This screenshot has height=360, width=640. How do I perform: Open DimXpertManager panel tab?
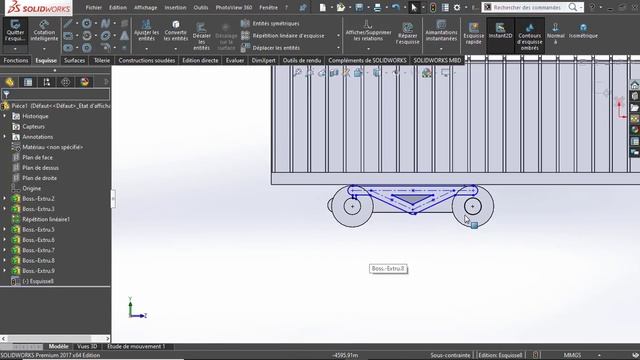coord(65,82)
